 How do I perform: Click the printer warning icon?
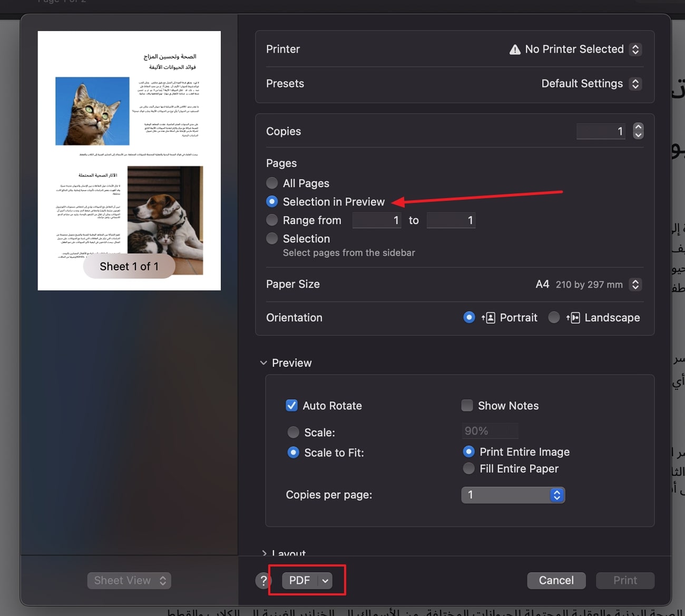coord(514,49)
